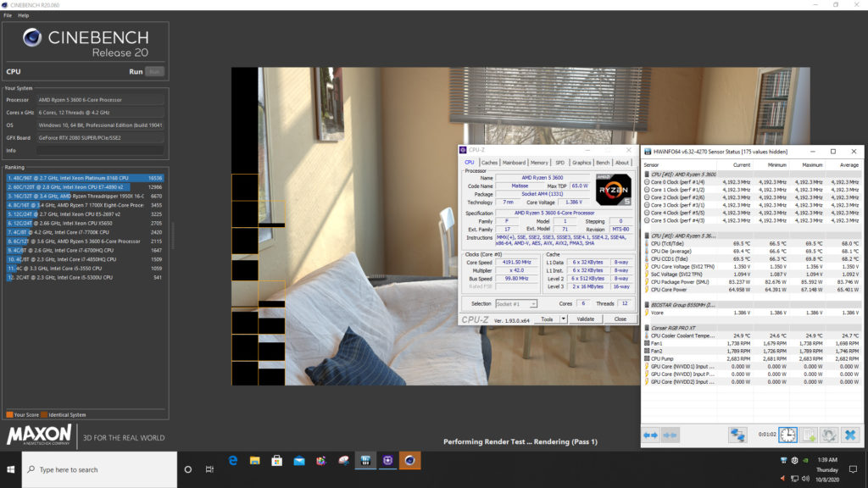Viewport: 868px width, 488px height.
Task: Switch to the Bench tab in CPU-Z
Action: 603,163
